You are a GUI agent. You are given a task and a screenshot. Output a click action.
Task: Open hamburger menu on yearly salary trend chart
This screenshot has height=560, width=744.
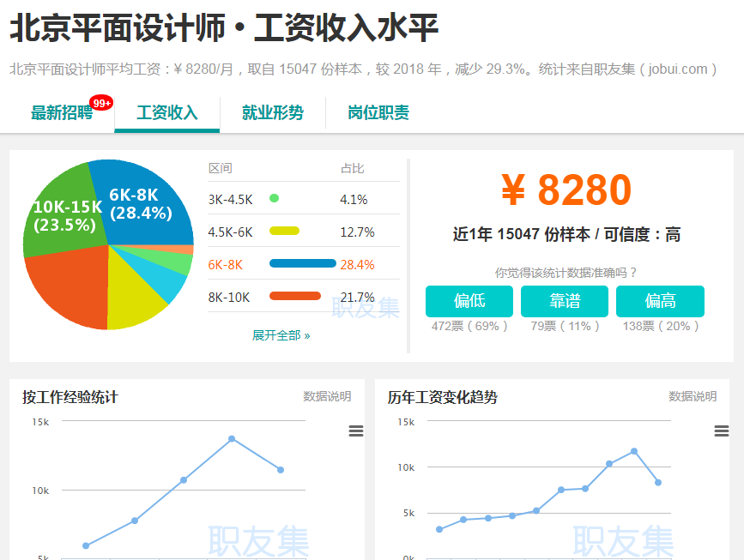[x=722, y=431]
